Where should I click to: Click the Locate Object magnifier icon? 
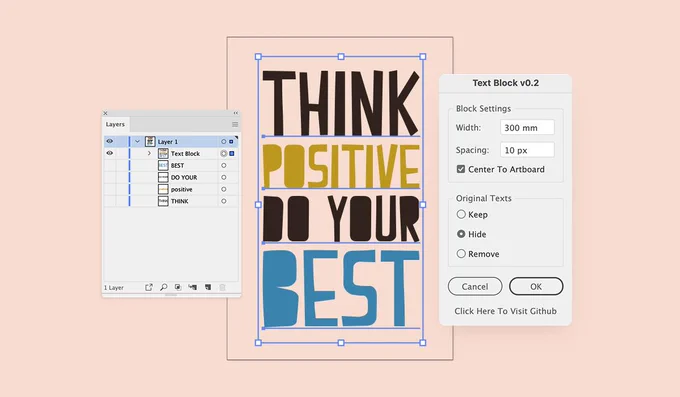coord(163,287)
